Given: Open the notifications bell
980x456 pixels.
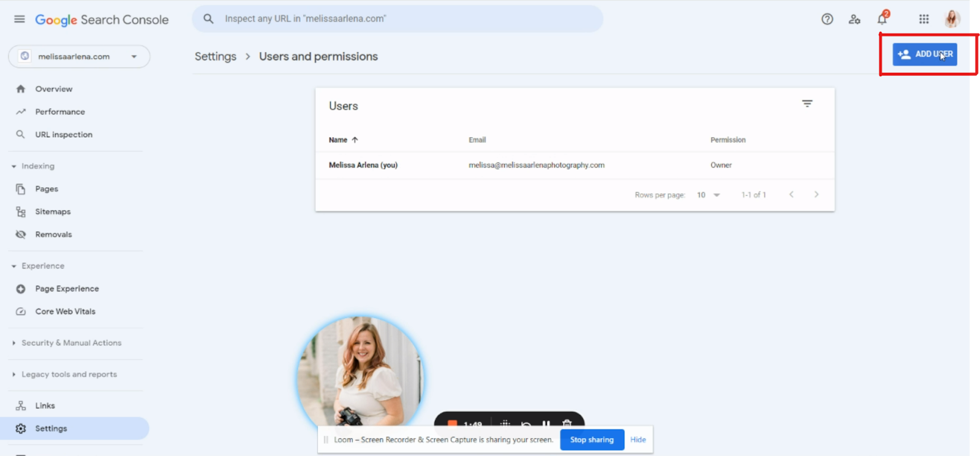Looking at the screenshot, I should 882,18.
